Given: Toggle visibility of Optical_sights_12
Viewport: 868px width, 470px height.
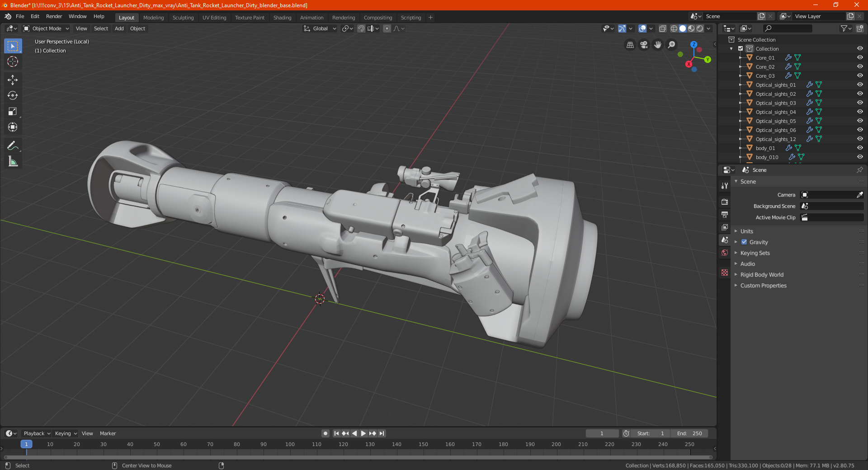Looking at the screenshot, I should 860,139.
